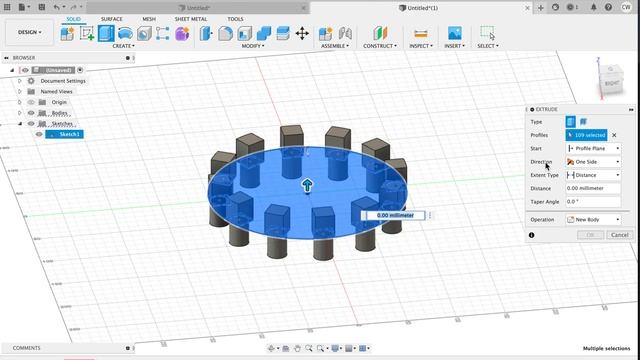The width and height of the screenshot is (640, 360).
Task: Click the Select tool icon
Action: [487, 33]
